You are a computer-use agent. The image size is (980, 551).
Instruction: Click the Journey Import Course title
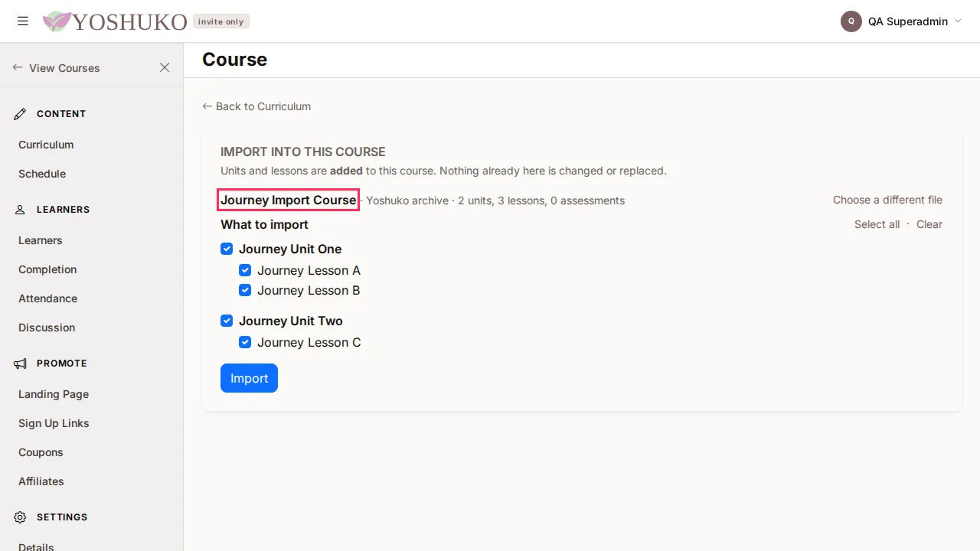tap(289, 200)
